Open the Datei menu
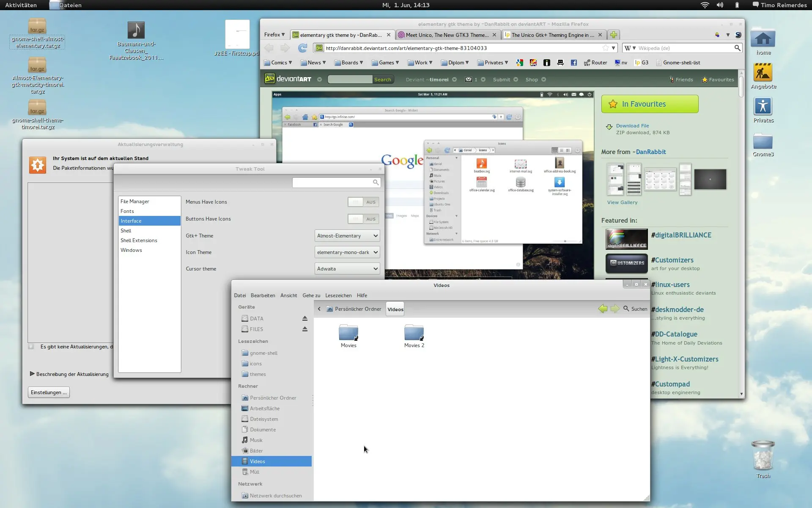Viewport: 812px width, 508px height. (x=240, y=295)
